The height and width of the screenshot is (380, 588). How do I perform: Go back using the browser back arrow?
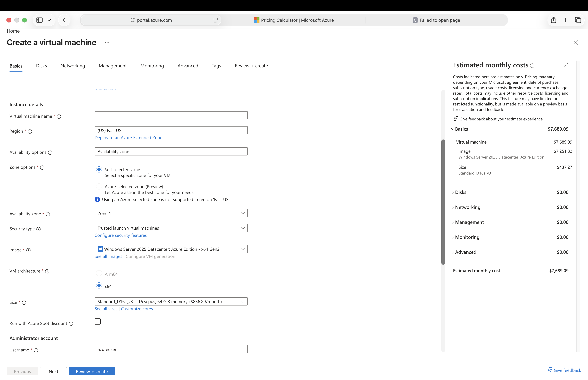tap(64, 20)
